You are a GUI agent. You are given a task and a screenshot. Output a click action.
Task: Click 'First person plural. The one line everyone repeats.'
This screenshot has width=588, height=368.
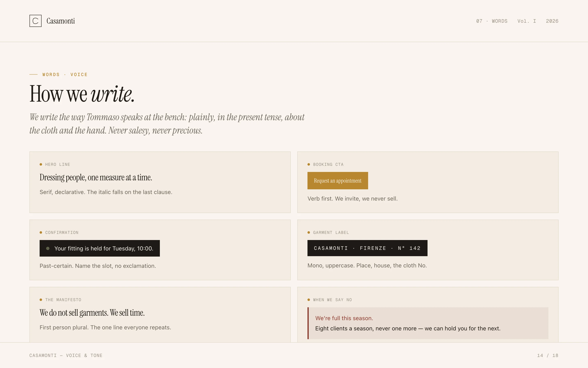[105, 327]
